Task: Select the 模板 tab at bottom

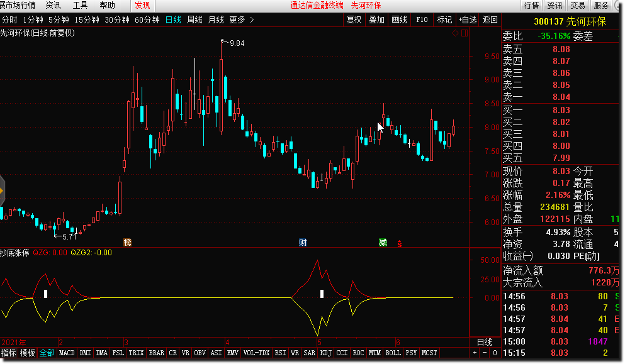Action: tap(28, 353)
